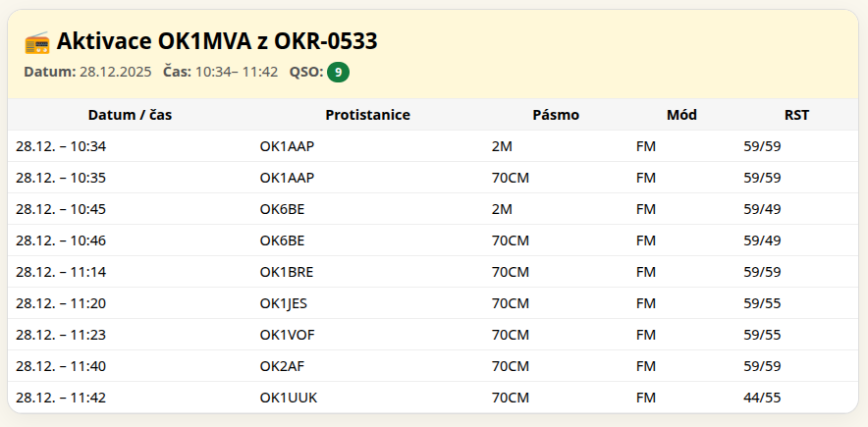Select callsign OK6BE in the 10:45 row
The image size is (868, 427).
pos(282,209)
